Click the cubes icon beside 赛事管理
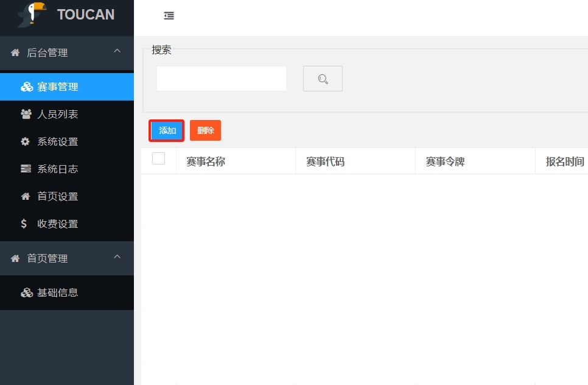588x385 pixels. pyautogui.click(x=26, y=87)
